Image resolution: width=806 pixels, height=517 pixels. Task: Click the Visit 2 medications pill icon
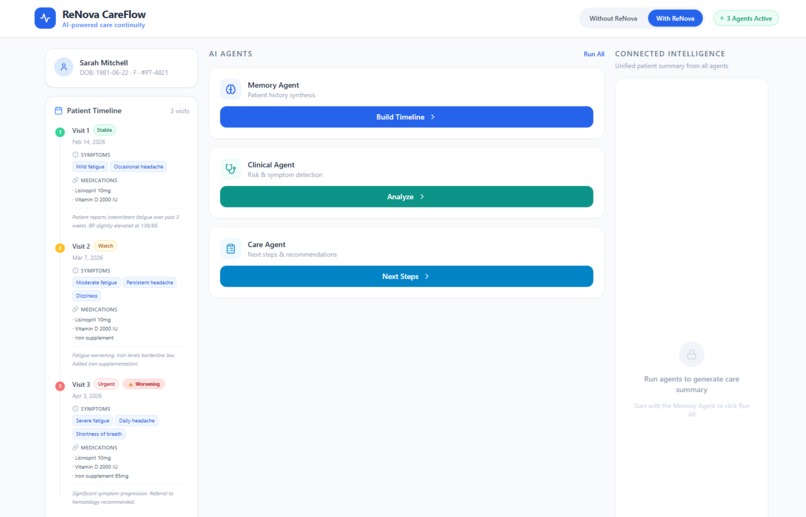pos(76,309)
